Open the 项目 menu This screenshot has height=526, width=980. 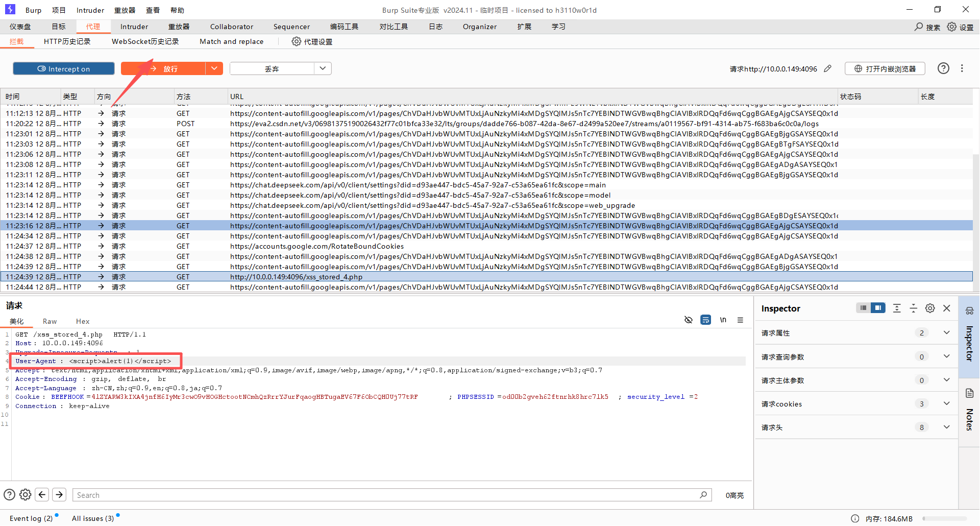tap(59, 10)
